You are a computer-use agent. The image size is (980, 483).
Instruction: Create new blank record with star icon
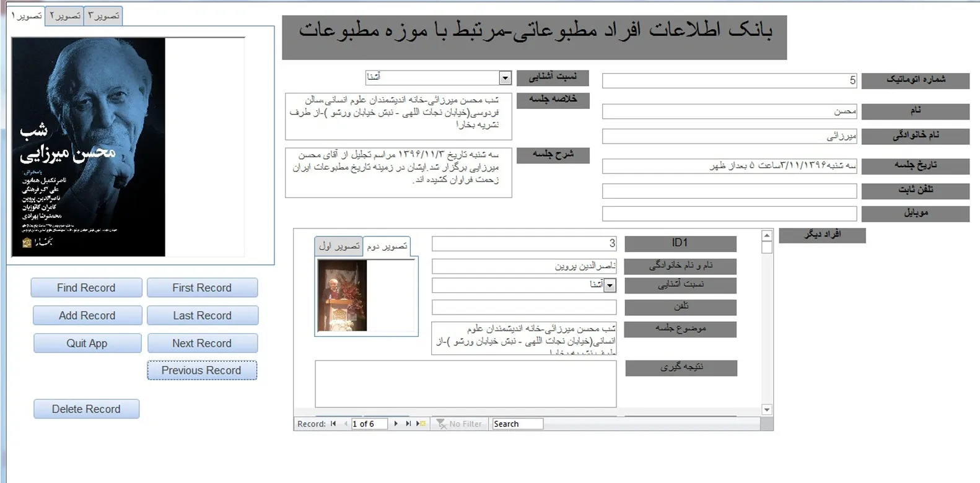421,424
